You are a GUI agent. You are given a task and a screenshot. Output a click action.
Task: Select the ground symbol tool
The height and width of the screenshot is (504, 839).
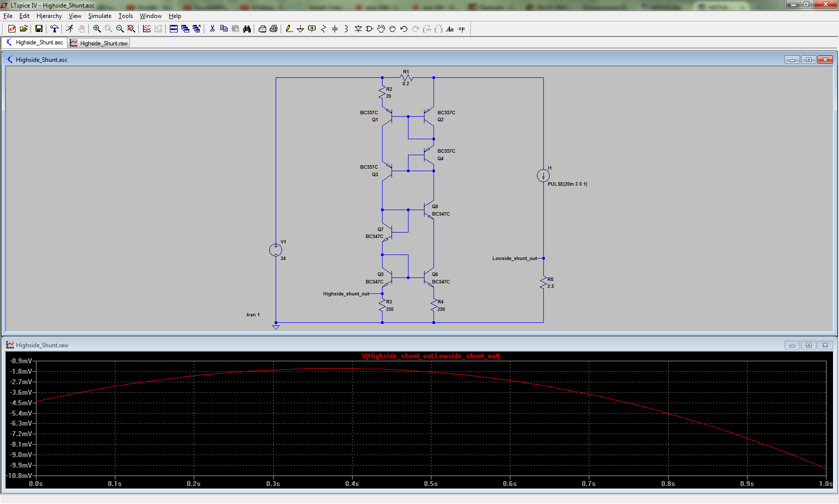tap(300, 29)
